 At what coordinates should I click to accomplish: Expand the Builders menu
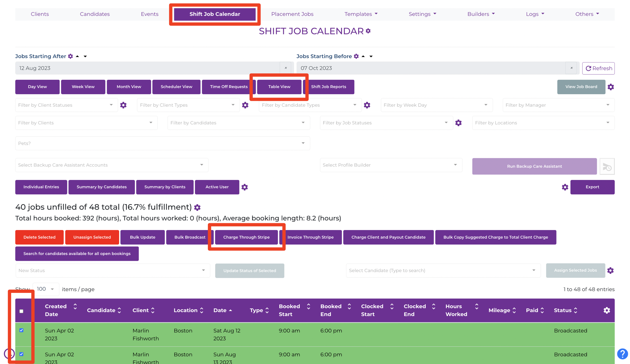(481, 14)
